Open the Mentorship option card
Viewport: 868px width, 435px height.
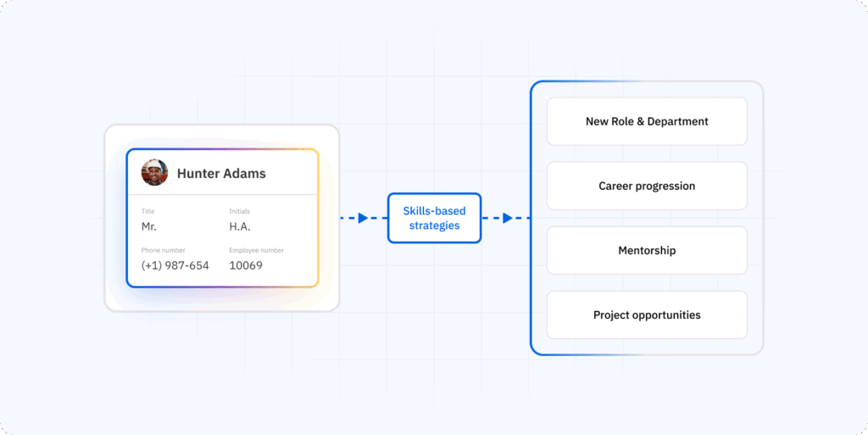[x=647, y=250]
